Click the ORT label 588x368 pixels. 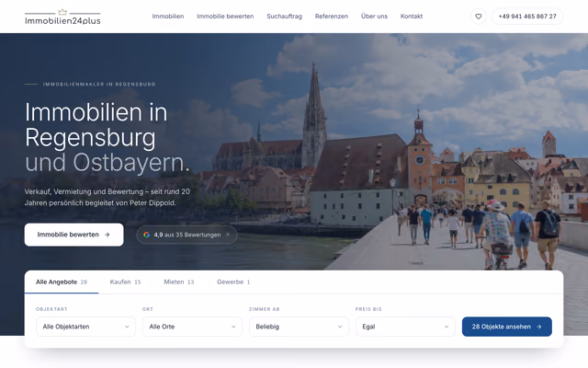(148, 309)
